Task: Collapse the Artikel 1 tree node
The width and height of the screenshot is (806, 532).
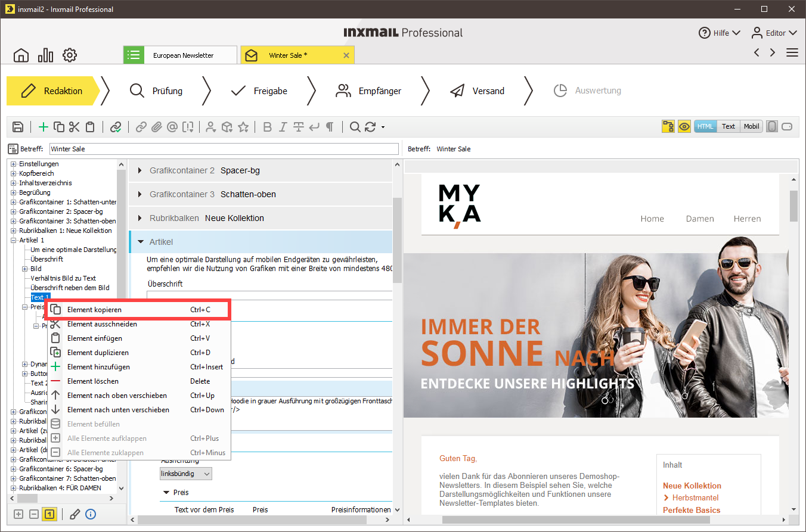Action: point(14,240)
